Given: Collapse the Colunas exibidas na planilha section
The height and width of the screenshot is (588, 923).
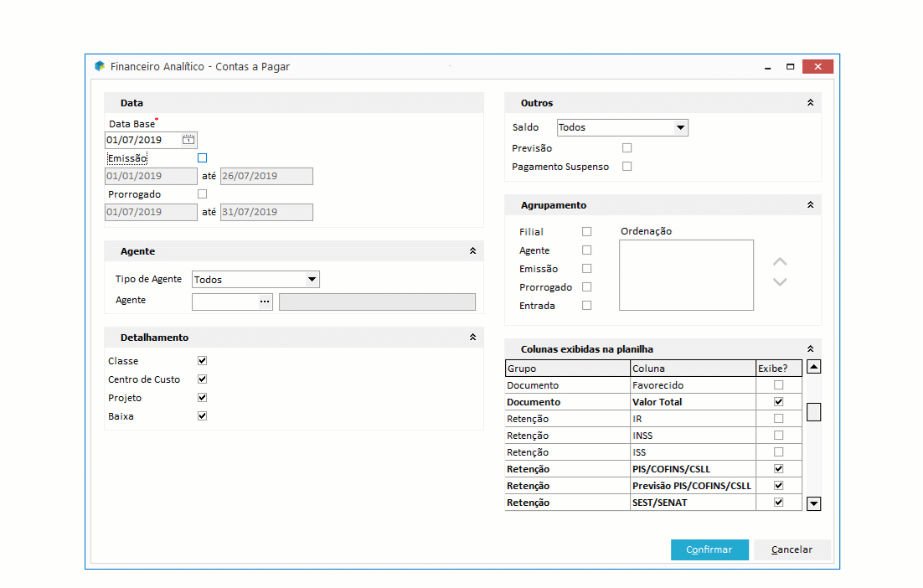Looking at the screenshot, I should [x=811, y=348].
